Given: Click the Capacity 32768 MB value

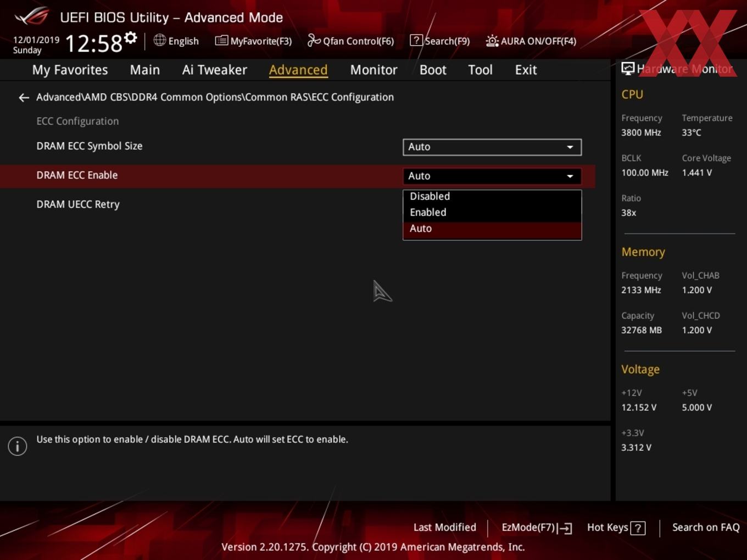Looking at the screenshot, I should [642, 330].
